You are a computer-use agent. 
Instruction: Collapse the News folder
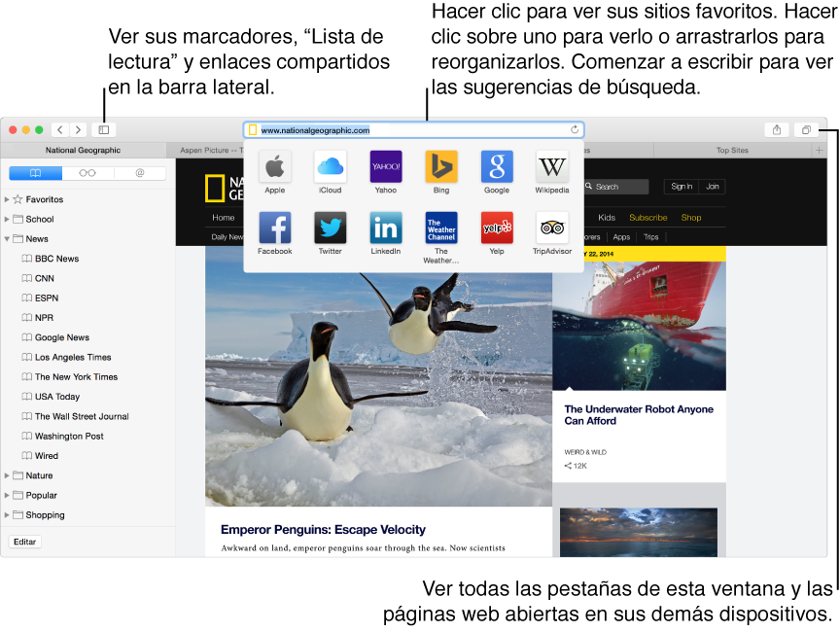coord(7,239)
